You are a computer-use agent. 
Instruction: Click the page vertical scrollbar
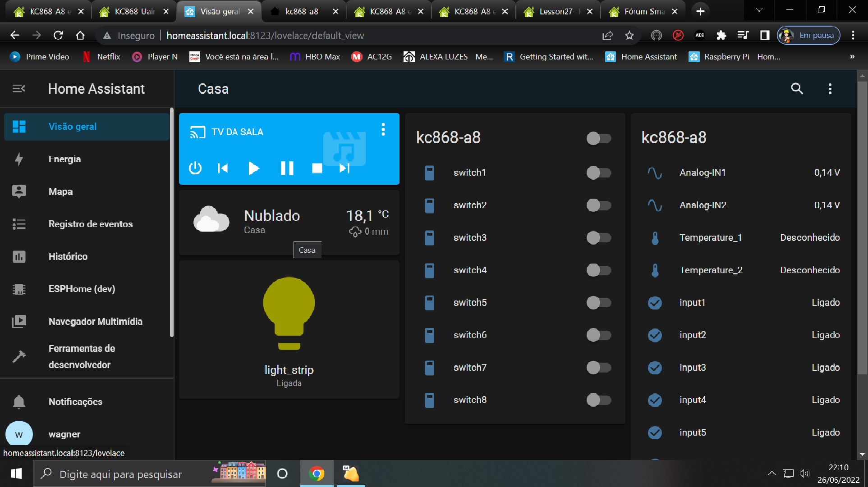coord(862,225)
